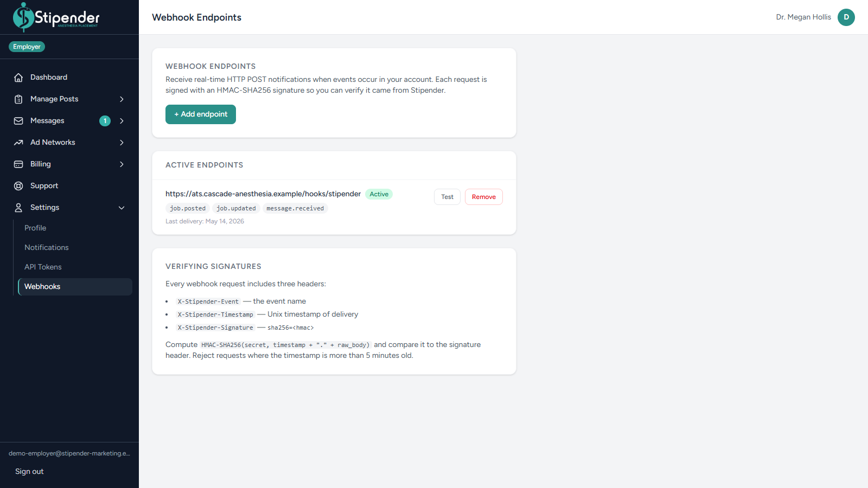Remove the cascade-anesthesia endpoint
The image size is (868, 488).
[484, 197]
